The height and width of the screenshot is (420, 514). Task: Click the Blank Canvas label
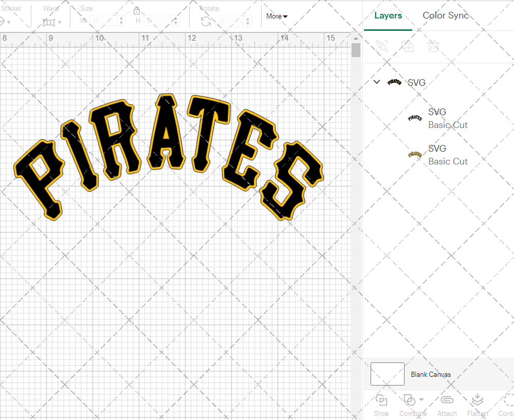point(431,374)
